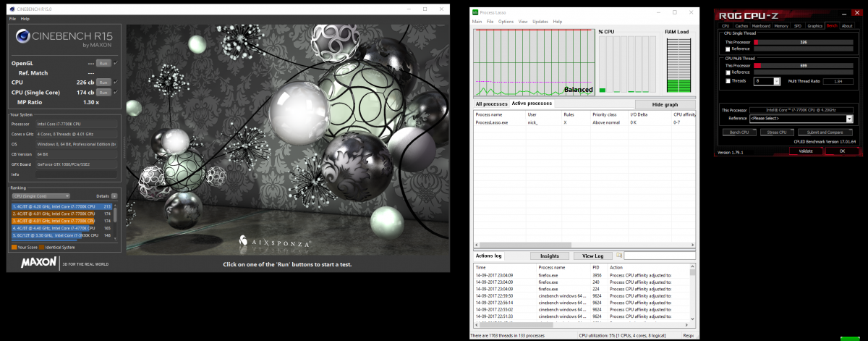Screen dimensions: 868x341
Task: Open File menu in Cinebench
Action: (x=12, y=19)
